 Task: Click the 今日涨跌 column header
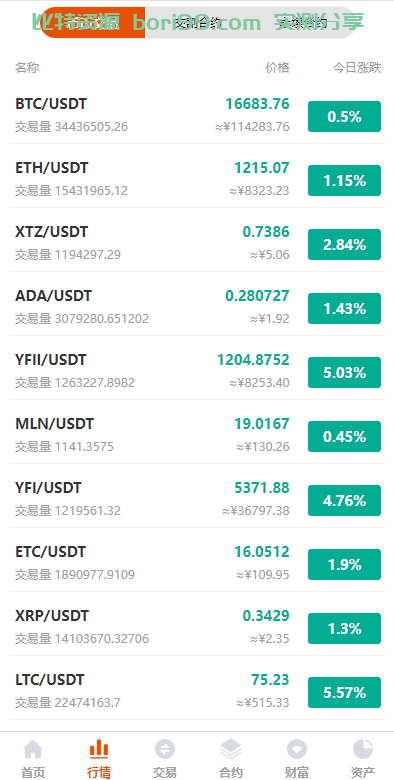tap(357, 68)
